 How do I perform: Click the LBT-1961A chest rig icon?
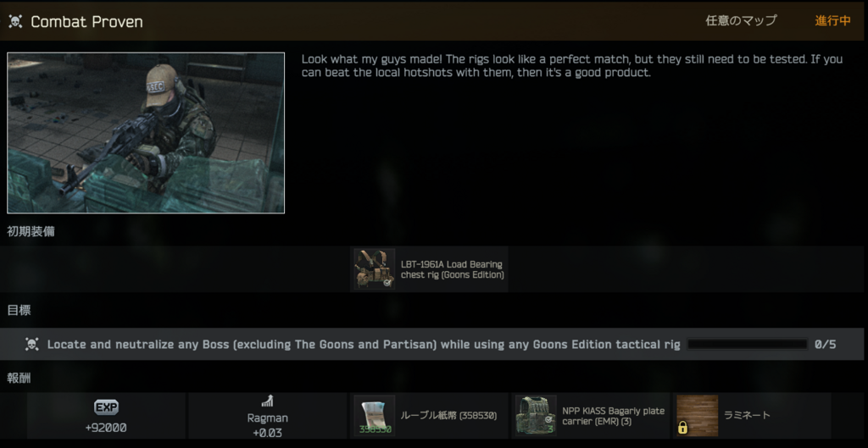[x=374, y=268]
